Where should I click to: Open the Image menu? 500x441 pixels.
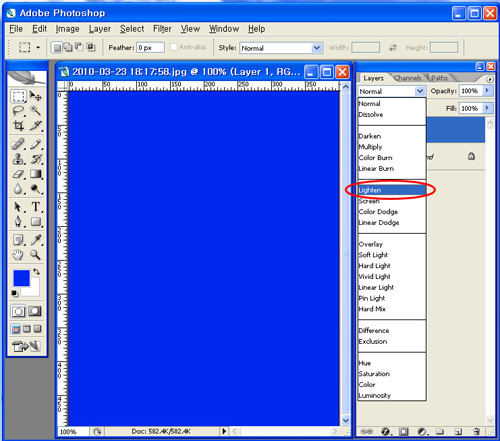[67, 29]
